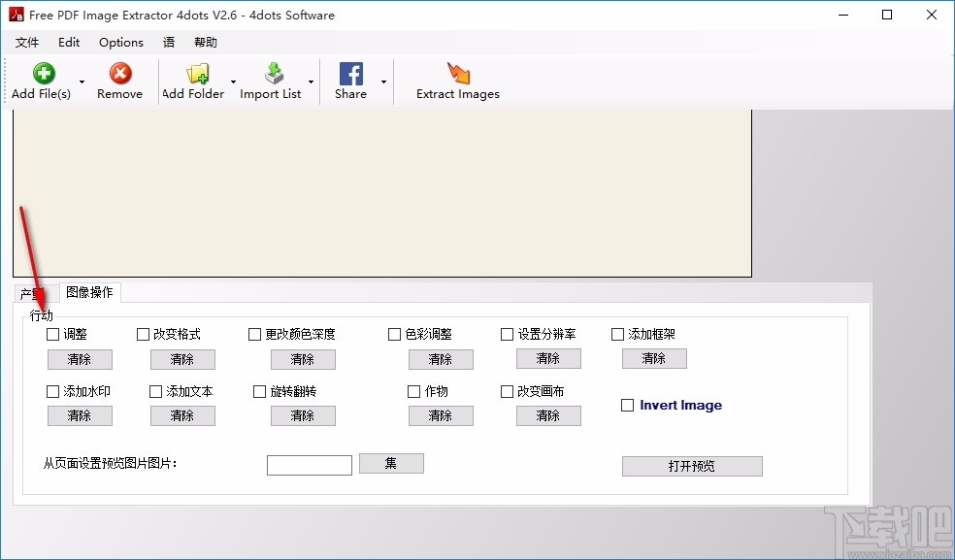Check the 添加水印 checkbox
Image resolution: width=955 pixels, height=560 pixels.
(51, 391)
